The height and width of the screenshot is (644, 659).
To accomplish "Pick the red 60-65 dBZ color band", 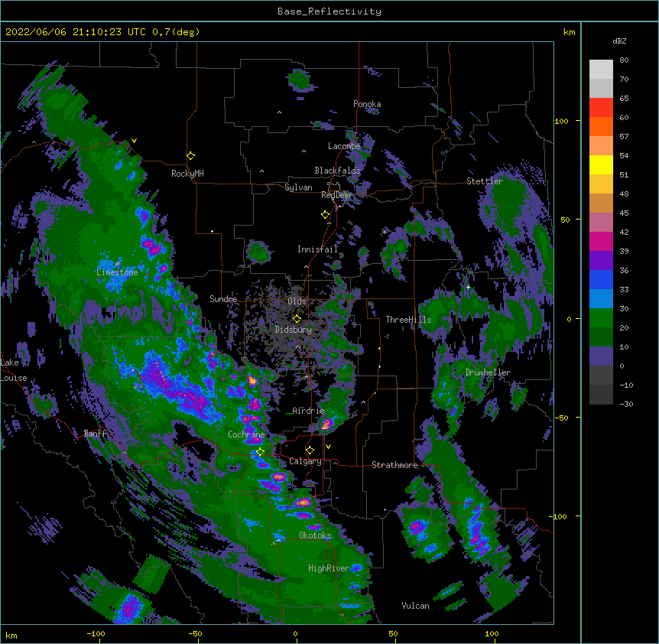I will tap(601, 108).
